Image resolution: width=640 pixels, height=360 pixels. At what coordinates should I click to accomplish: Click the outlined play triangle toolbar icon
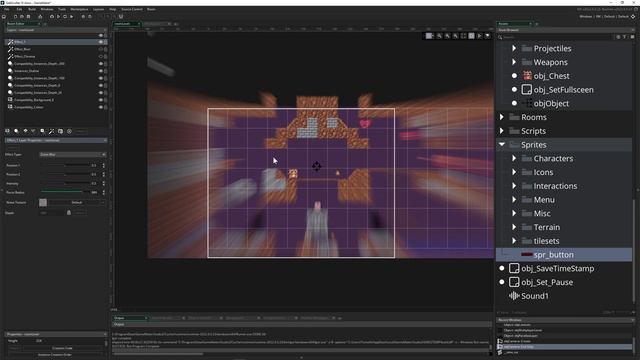(58, 17)
